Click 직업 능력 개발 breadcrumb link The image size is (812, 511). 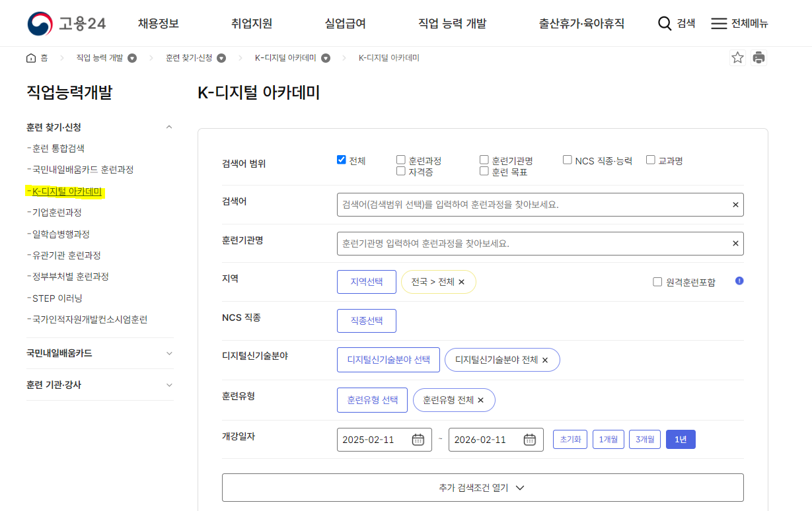pos(100,58)
